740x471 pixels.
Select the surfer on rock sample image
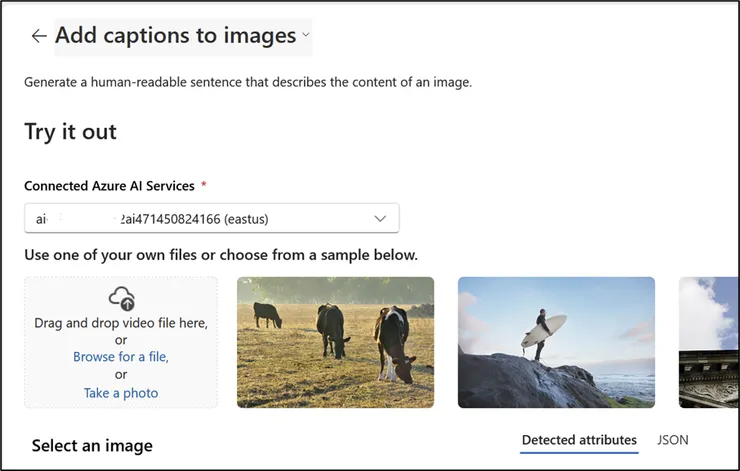[x=556, y=342]
